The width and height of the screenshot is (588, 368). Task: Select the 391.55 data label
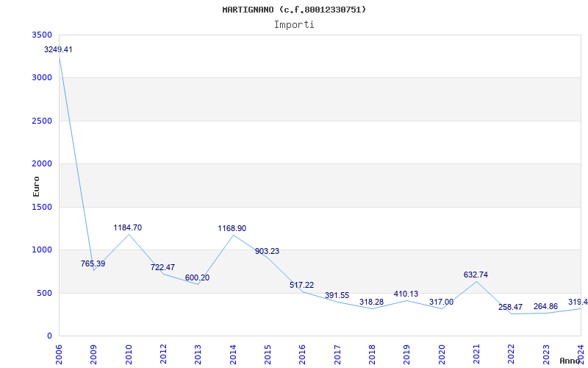pos(337,296)
